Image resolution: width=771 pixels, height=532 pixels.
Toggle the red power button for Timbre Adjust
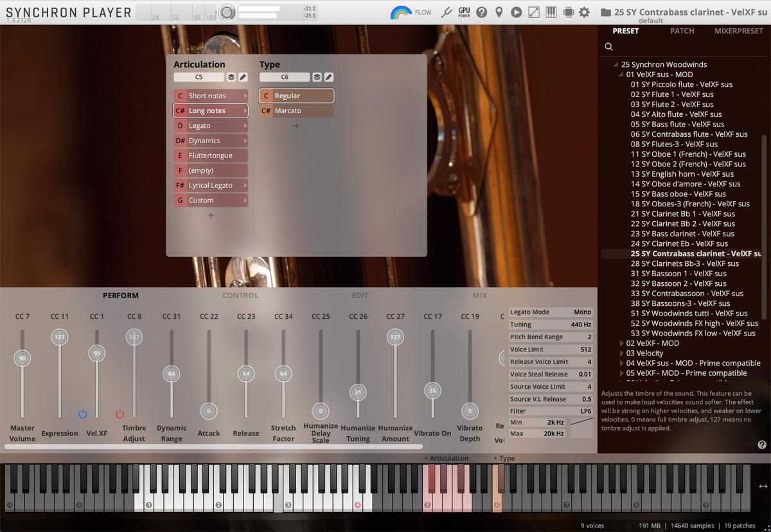(120, 414)
